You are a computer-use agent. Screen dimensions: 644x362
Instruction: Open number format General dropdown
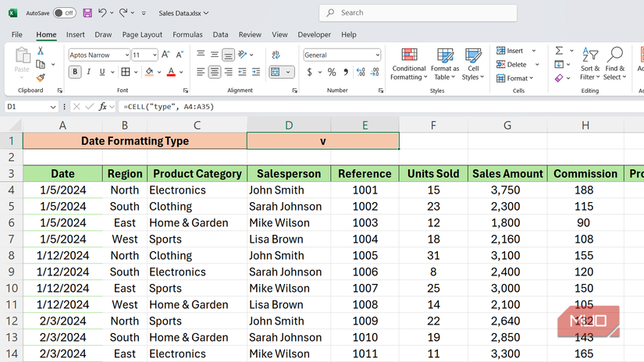click(x=377, y=55)
